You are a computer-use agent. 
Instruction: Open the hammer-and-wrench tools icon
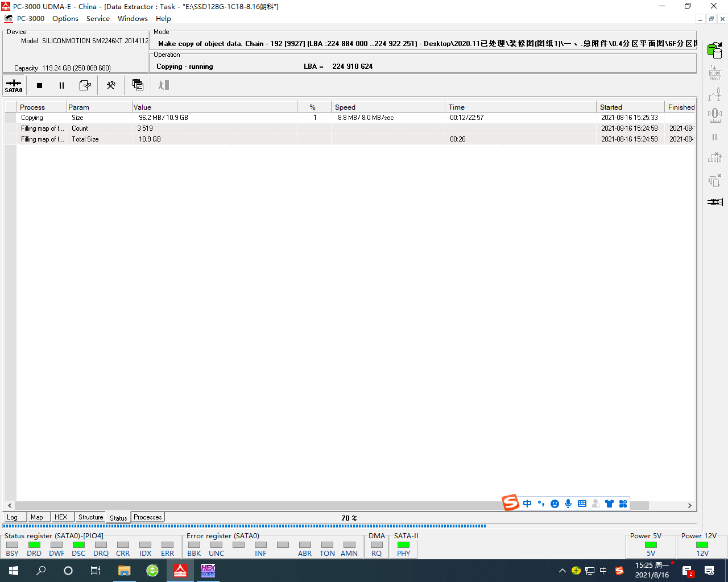[111, 85]
